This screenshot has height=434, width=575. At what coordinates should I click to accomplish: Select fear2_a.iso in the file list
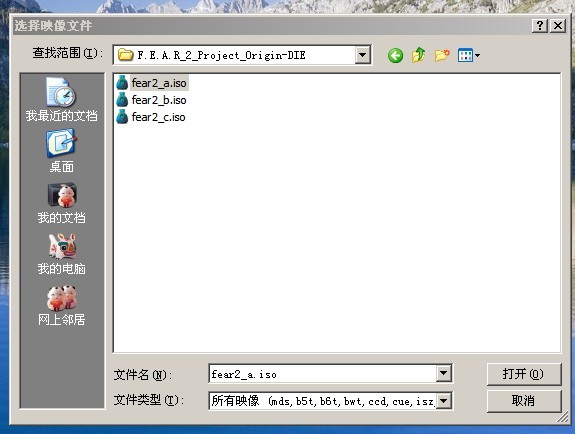[x=151, y=83]
